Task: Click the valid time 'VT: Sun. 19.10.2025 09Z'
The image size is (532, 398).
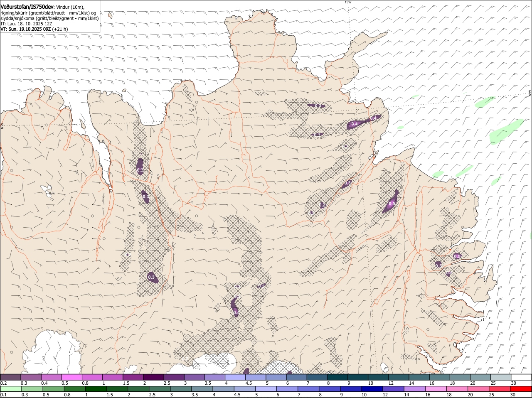Action: point(25,29)
